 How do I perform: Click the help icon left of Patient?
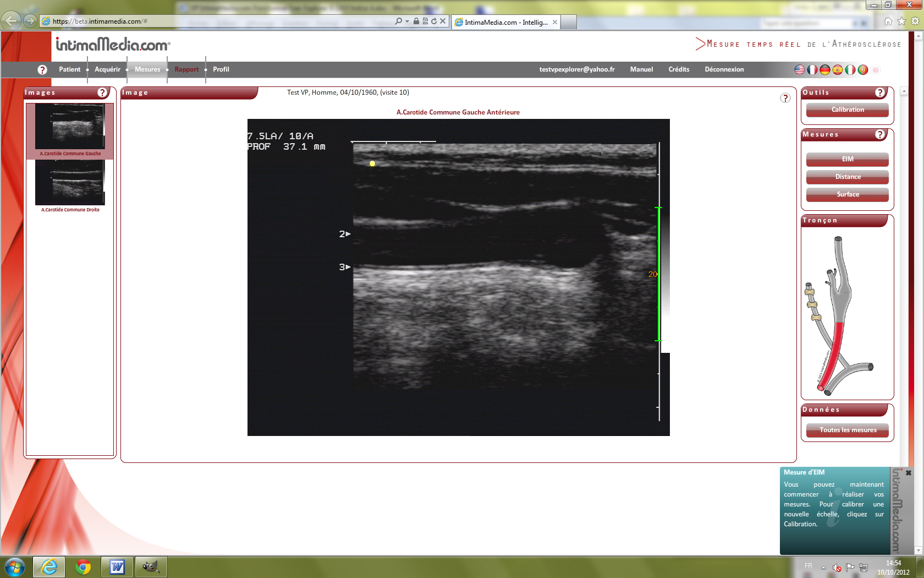(x=42, y=70)
